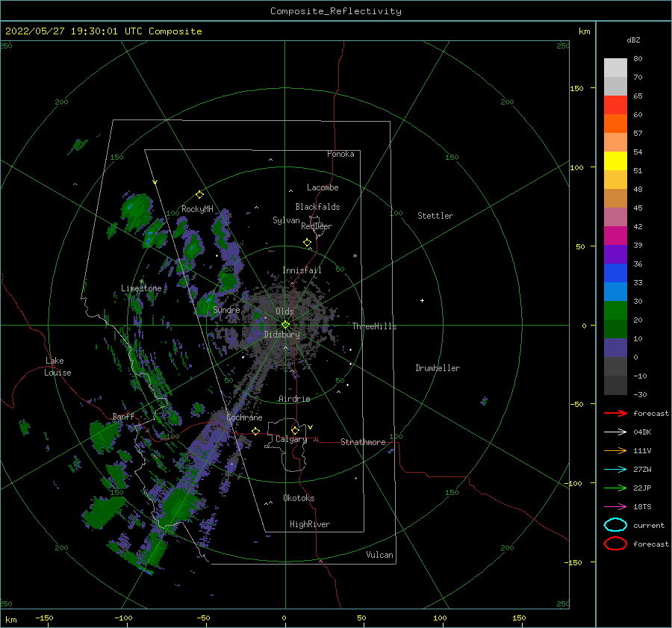Select the orange 111V arrow legend icon
672x628 pixels.
615,450
